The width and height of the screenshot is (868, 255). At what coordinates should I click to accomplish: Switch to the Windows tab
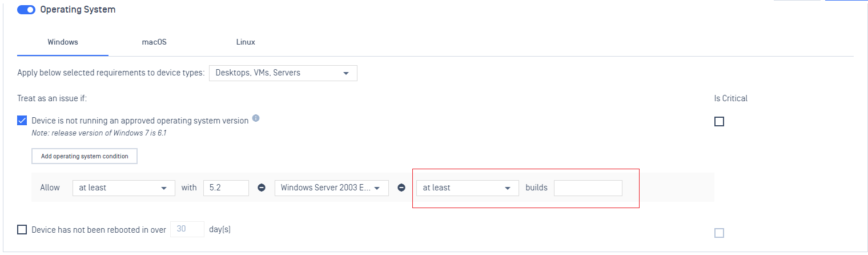tap(63, 42)
